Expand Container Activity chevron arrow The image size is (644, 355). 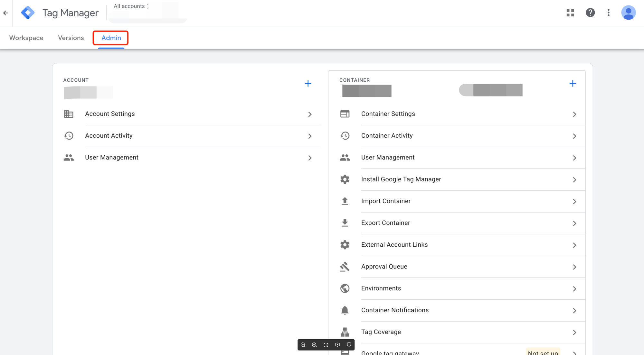[574, 136]
